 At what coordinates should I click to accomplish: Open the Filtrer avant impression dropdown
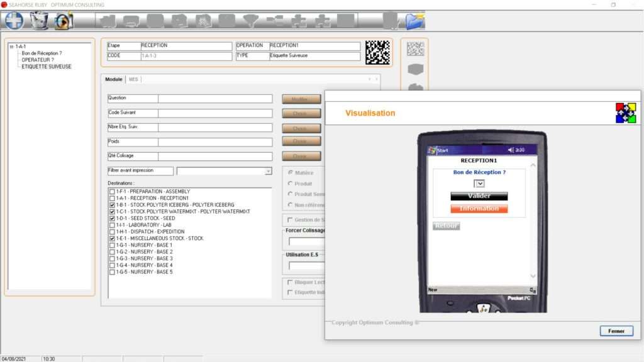click(268, 171)
